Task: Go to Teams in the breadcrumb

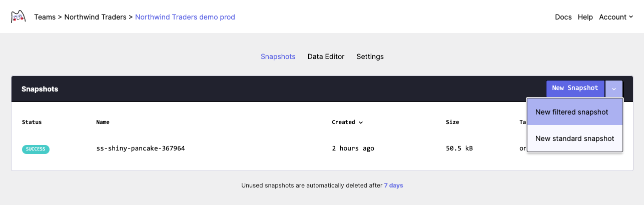Action: coord(45,17)
